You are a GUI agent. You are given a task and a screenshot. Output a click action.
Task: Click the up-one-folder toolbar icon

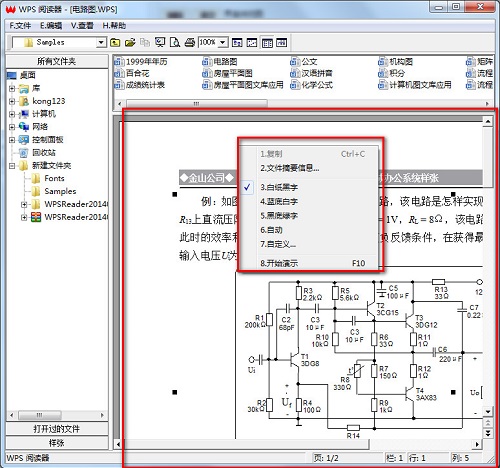click(x=115, y=42)
